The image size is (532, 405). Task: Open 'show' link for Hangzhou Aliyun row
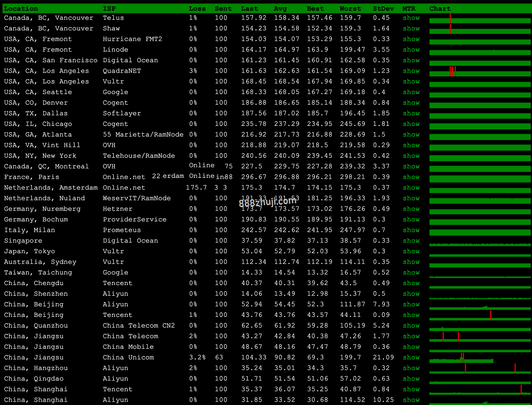[x=411, y=368]
